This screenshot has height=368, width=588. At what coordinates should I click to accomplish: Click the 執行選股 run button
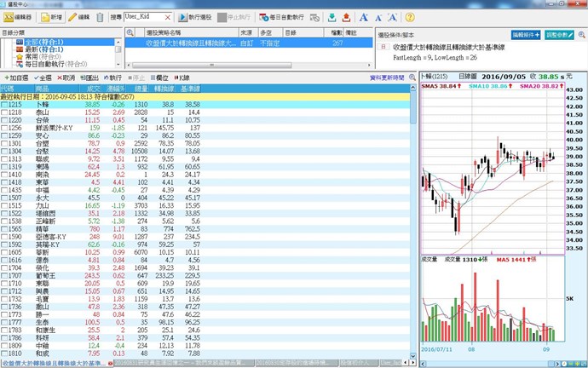[195, 17]
